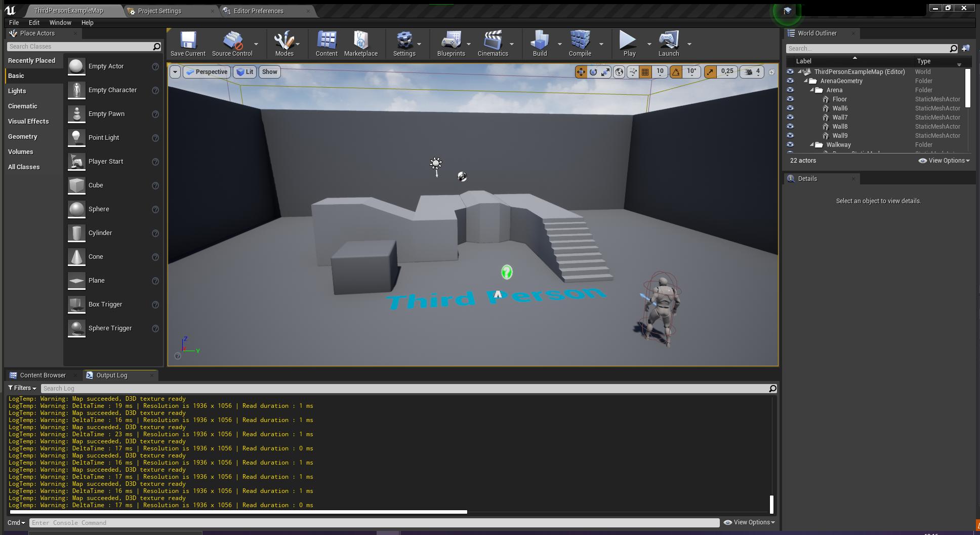Screen dimensions: 980x535
Task: Hide the Wall9 actor in outliner
Action: (790, 136)
